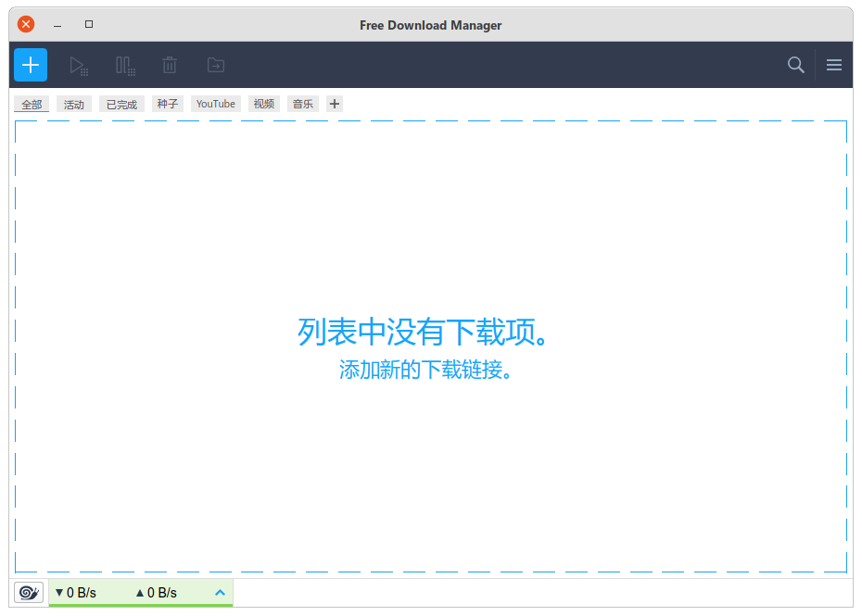Click the download speed 0 B/s indicator
Viewport: 862px width, 616px height.
(x=76, y=592)
